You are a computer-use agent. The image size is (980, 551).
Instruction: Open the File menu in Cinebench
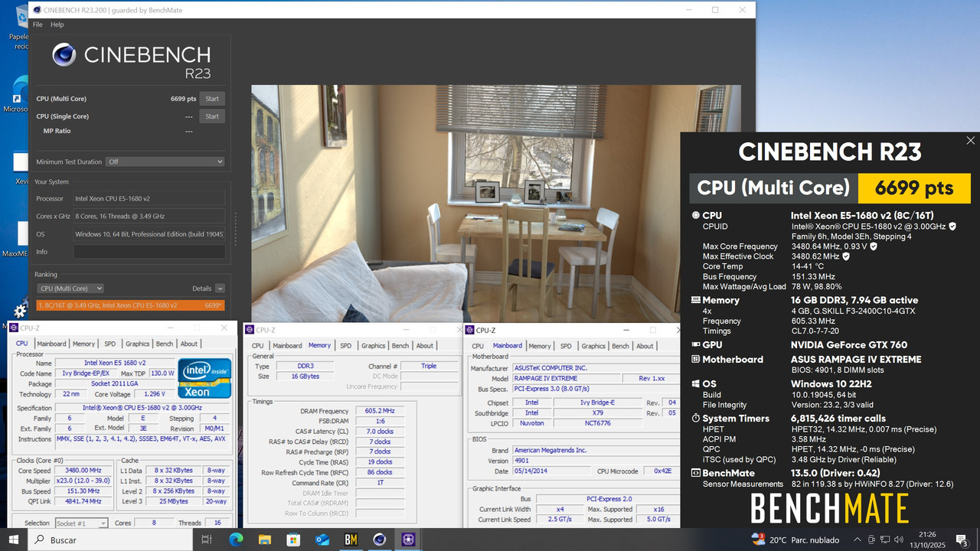tap(38, 24)
